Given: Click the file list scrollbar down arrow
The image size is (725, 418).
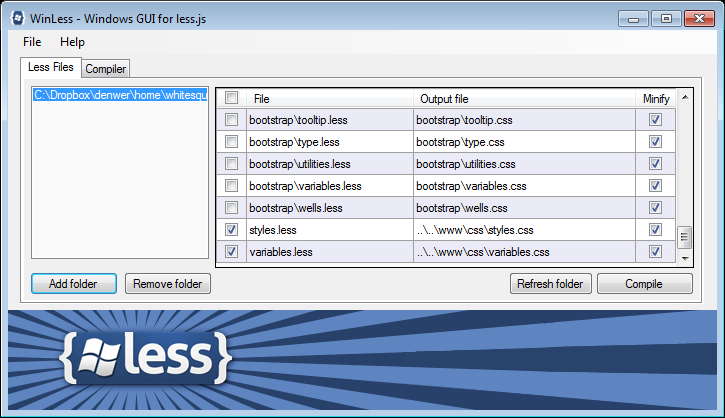Looking at the screenshot, I should pos(685,258).
